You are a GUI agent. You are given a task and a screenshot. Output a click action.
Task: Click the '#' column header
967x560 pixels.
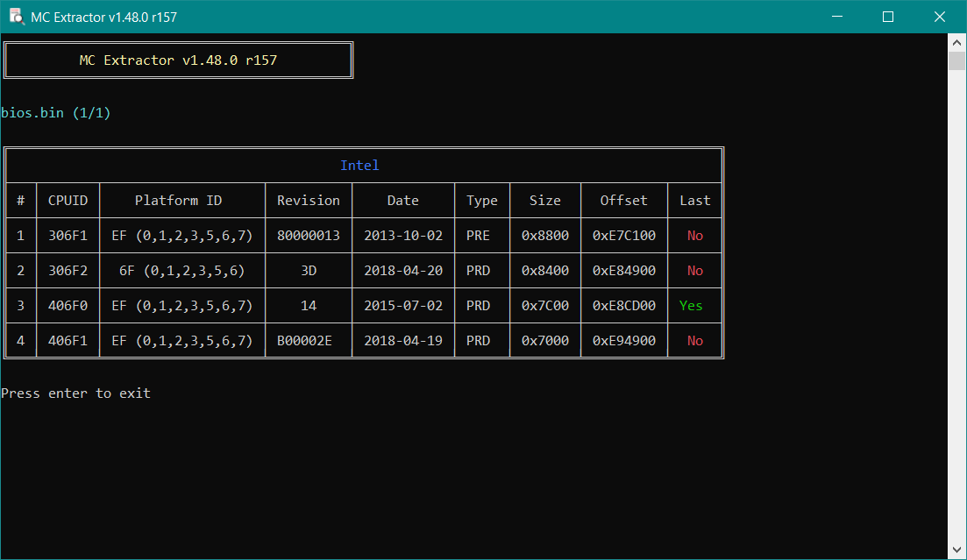point(20,201)
